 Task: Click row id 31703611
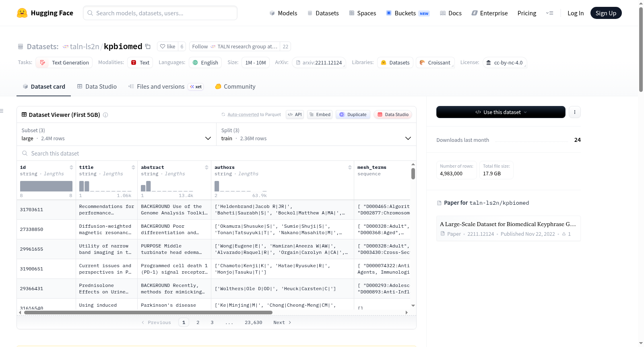pos(31,210)
